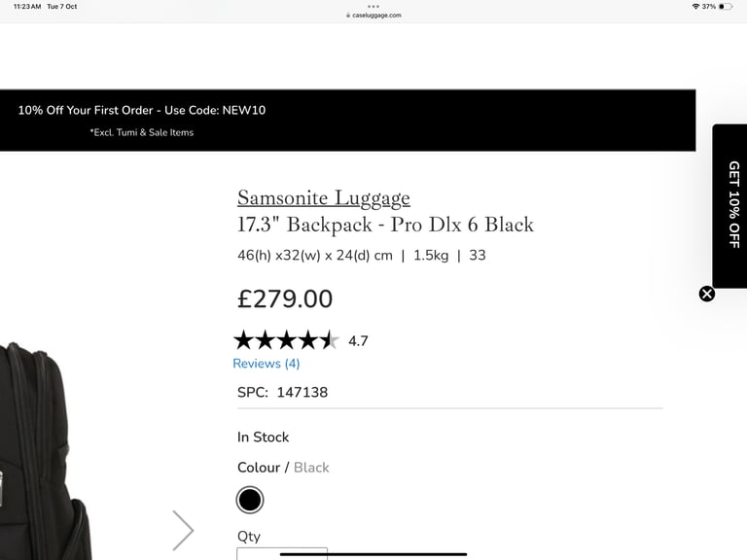Dismiss the GET 10% OFF tab with X
The height and width of the screenshot is (560, 747).
(x=707, y=294)
